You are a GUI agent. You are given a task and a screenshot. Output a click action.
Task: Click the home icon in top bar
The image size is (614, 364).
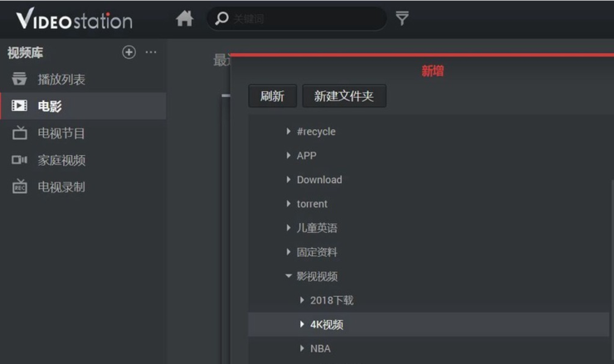tap(185, 18)
